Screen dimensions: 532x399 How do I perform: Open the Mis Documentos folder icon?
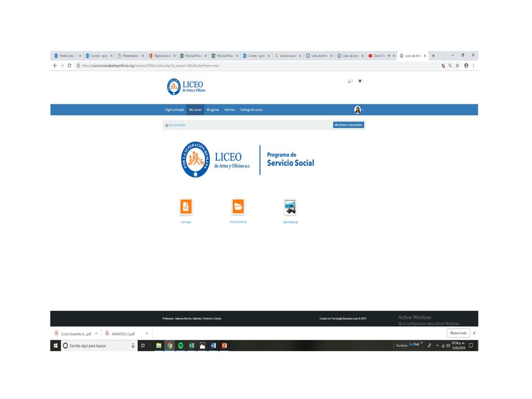click(x=238, y=206)
